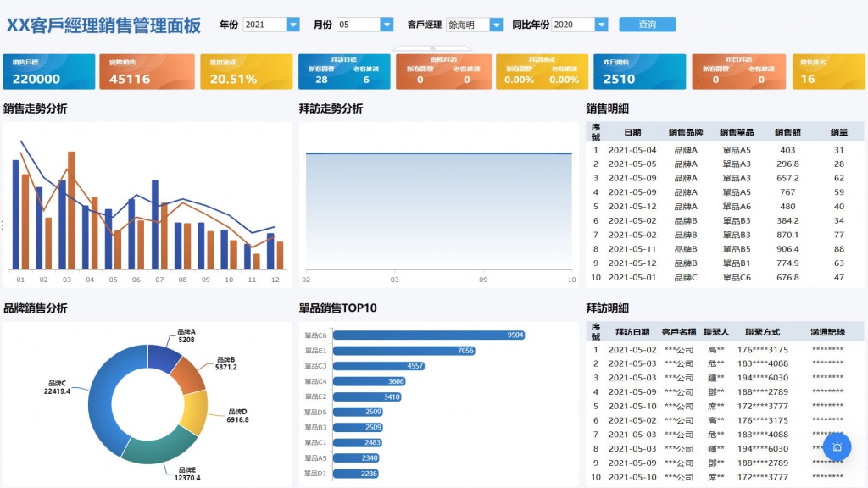The height and width of the screenshot is (488, 868).
Task: Click the orange bar for month 03
Action: (71, 210)
